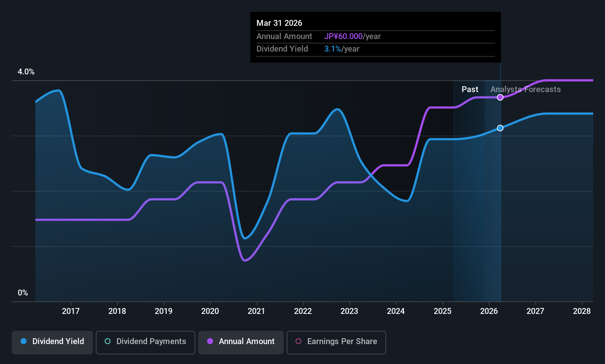Click the purple Annual Amount legend dot
Image resolution: width=605 pixels, height=364 pixels.
(x=210, y=342)
